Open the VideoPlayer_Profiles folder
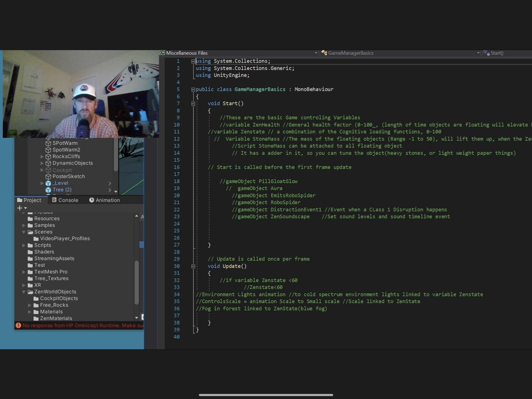Screen dimensions: 532x399 click(x=65, y=238)
